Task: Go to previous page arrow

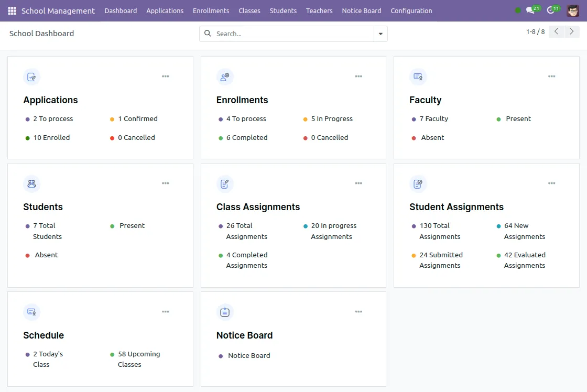Action: pos(556,31)
